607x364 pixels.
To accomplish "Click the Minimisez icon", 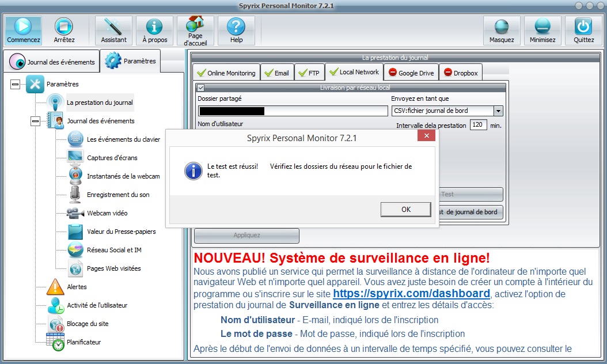I will coord(542,26).
